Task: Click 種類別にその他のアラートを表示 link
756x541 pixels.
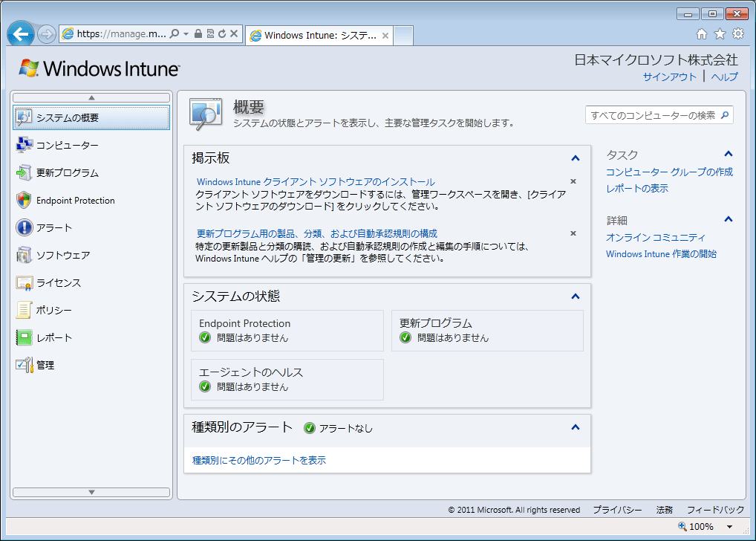Action: point(259,461)
